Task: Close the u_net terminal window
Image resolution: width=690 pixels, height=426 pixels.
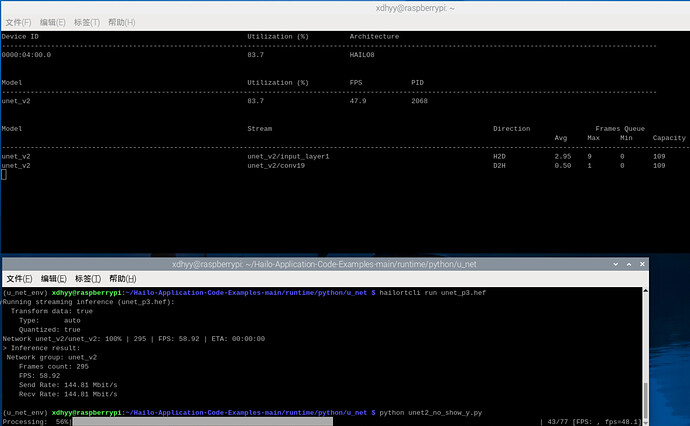Action: 642,264
